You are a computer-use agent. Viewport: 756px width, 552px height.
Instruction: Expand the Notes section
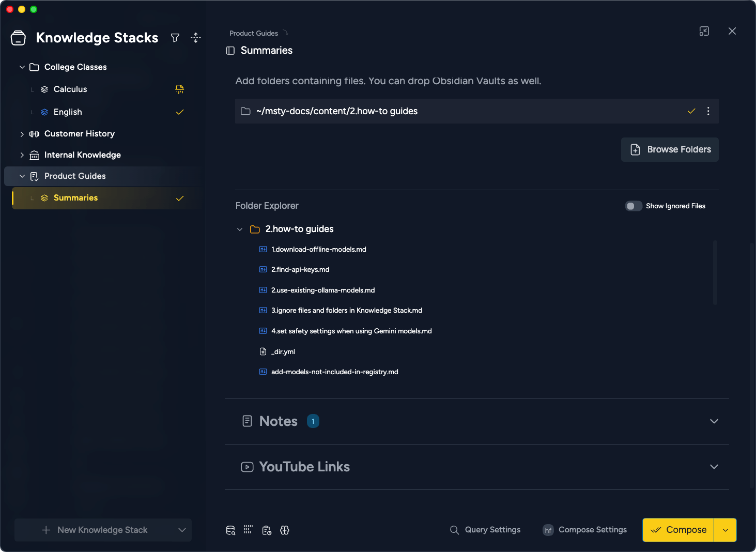tap(714, 421)
